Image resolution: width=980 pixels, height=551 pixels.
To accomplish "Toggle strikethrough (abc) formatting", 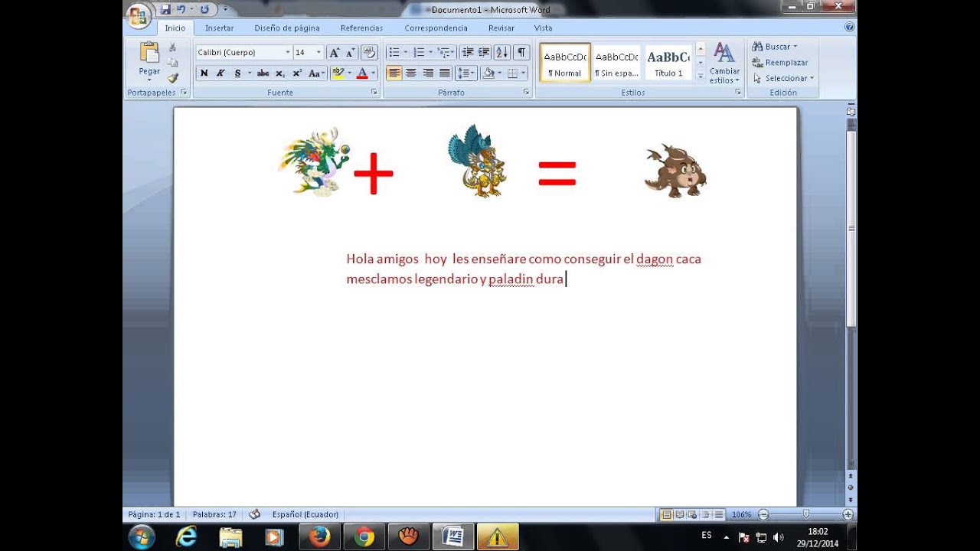I will (263, 73).
